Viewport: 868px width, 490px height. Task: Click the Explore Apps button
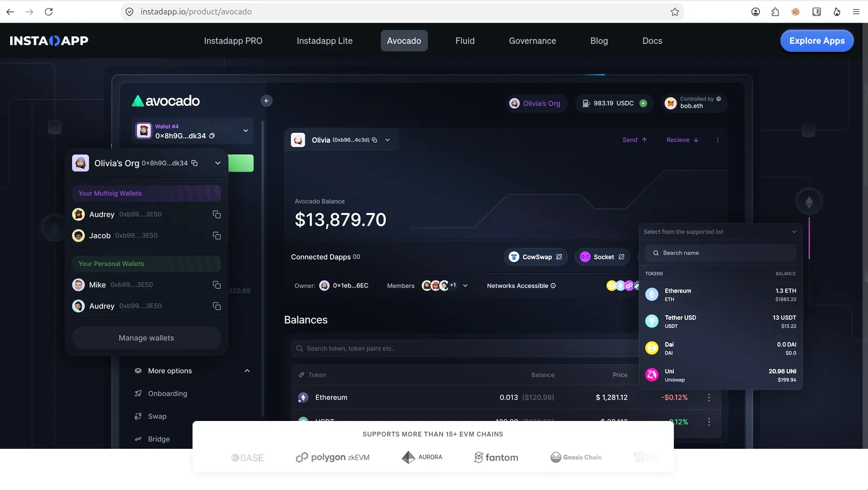pos(817,41)
